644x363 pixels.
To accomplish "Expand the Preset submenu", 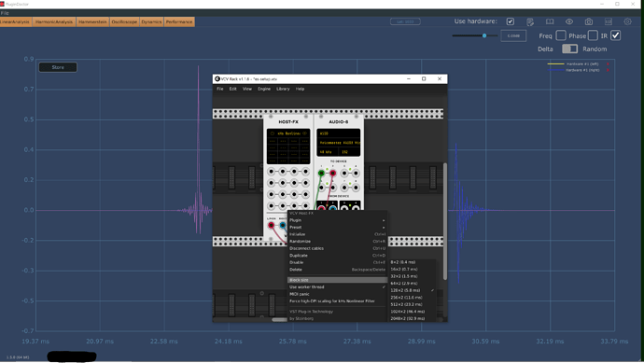I will (x=337, y=227).
